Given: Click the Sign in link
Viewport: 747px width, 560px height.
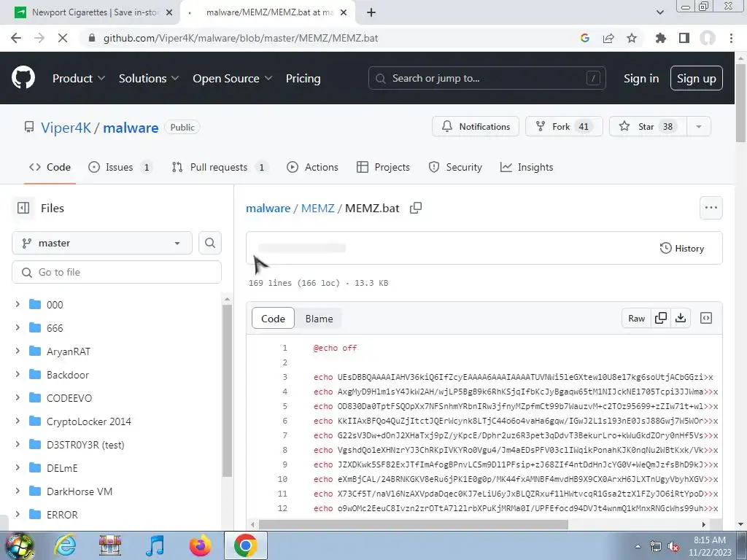Looking at the screenshot, I should 640,78.
